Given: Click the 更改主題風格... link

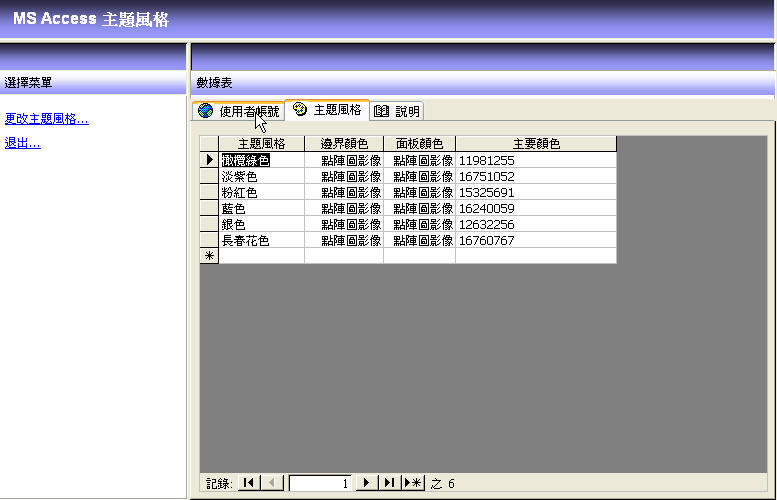Looking at the screenshot, I should pyautogui.click(x=47, y=119).
